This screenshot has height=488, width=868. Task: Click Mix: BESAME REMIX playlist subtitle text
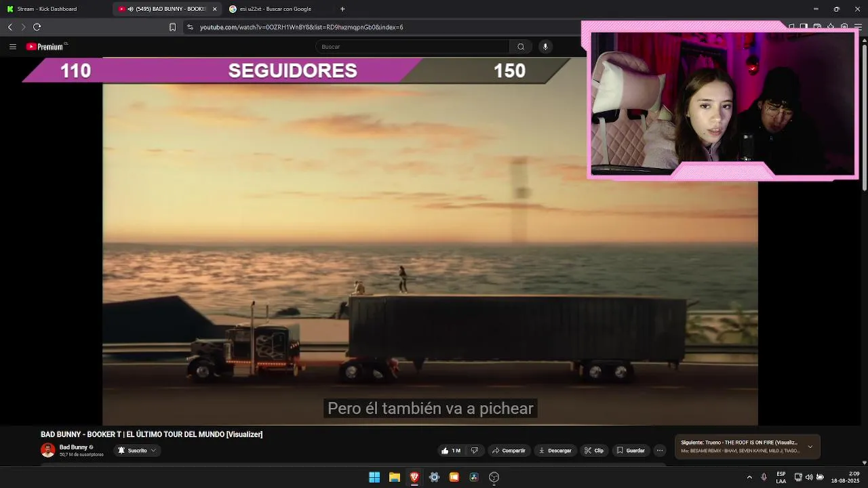[x=741, y=451]
